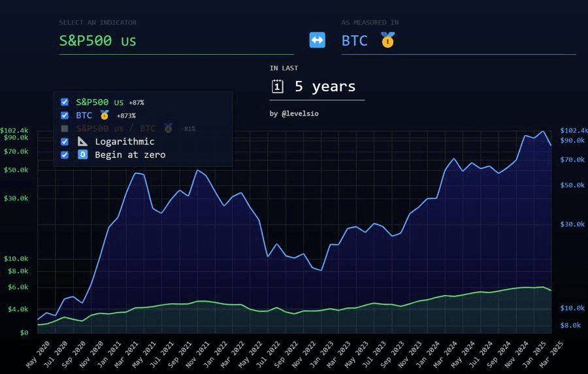Image resolution: width=588 pixels, height=374 pixels.
Task: Open the BTC measured-in selector
Action: (458, 40)
